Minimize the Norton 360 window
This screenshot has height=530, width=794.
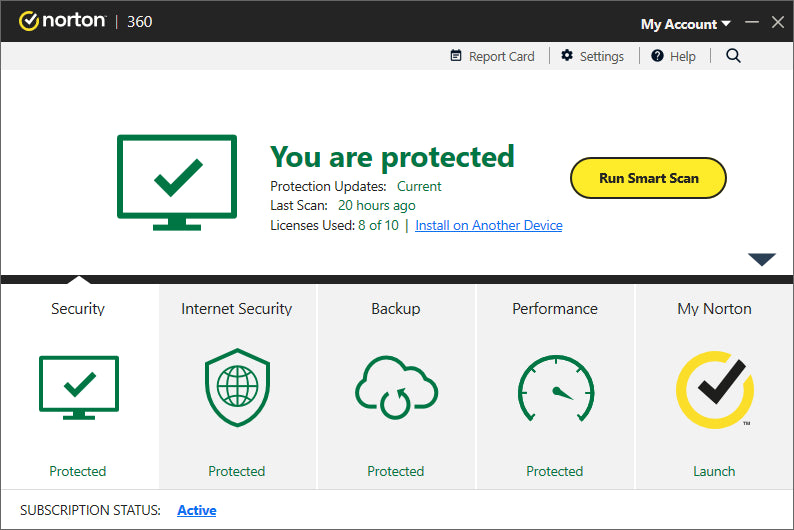click(752, 22)
